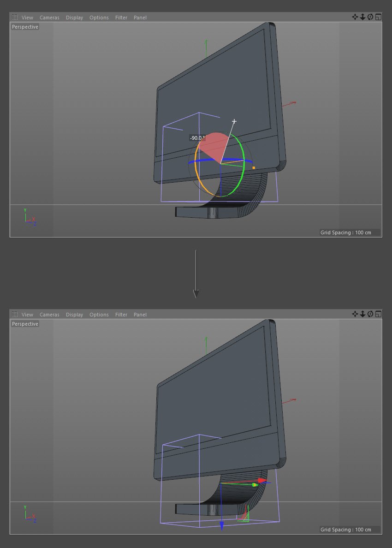Viewport: 392px width, 548px height.
Task: Click the move camera icon in top viewport
Action: (x=355, y=17)
